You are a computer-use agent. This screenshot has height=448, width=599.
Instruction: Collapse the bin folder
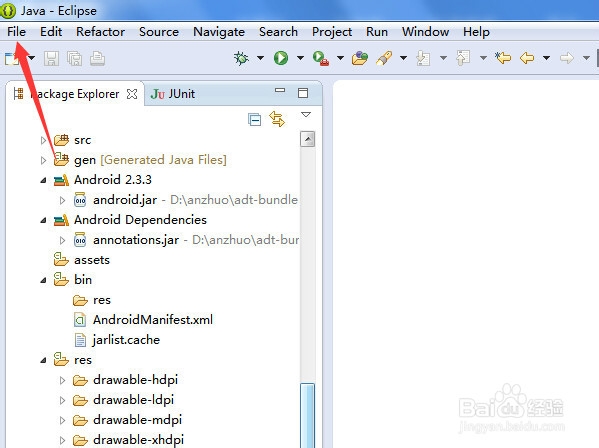click(x=43, y=280)
